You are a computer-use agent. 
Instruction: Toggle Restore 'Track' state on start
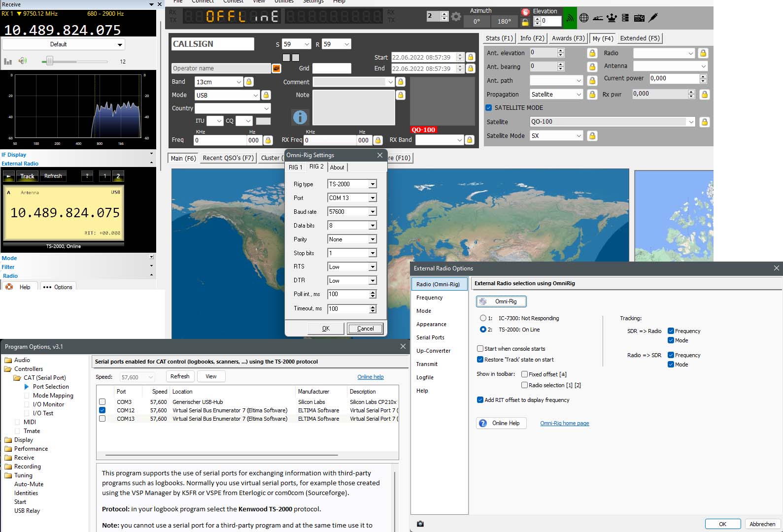[480, 360]
